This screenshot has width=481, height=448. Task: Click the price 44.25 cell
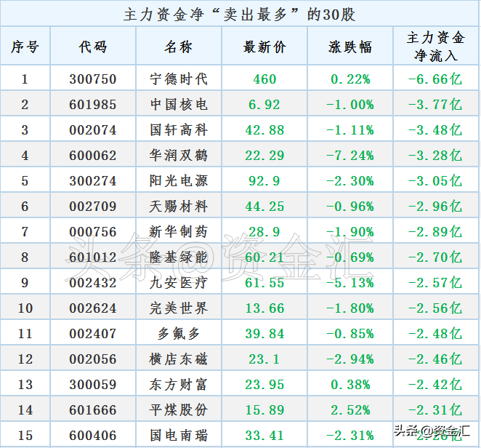[264, 207]
